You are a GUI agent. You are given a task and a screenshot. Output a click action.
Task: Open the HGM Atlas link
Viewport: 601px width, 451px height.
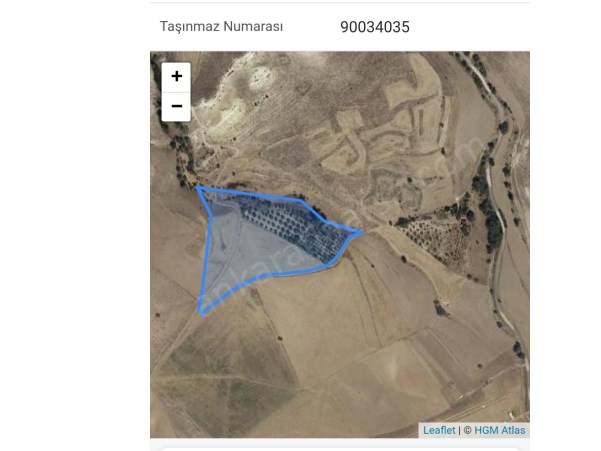[x=499, y=430]
